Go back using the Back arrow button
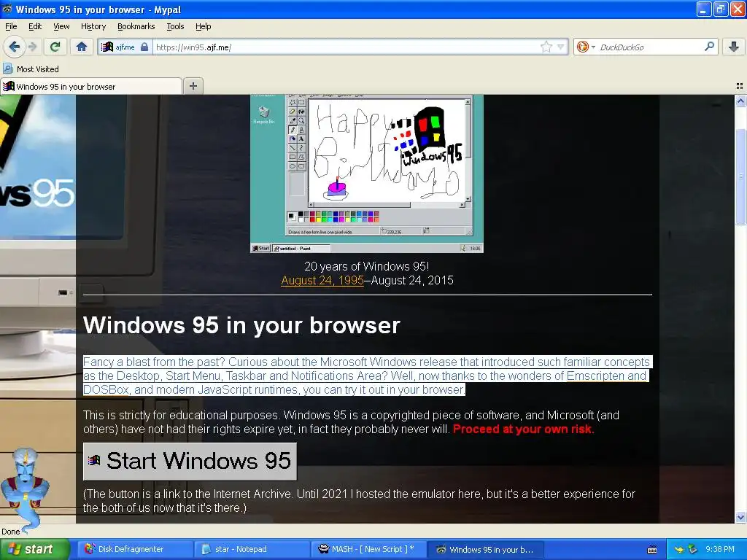The image size is (747, 560). pos(15,47)
